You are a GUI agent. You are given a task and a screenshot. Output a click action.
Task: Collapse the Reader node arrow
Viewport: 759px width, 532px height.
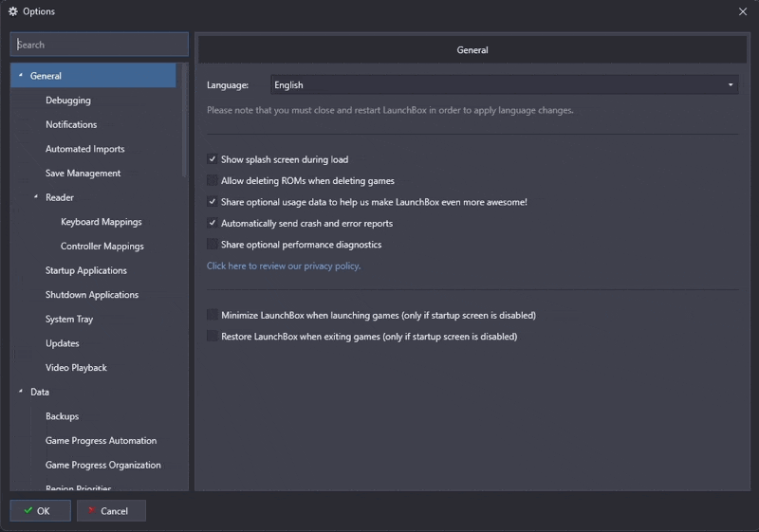(36, 197)
